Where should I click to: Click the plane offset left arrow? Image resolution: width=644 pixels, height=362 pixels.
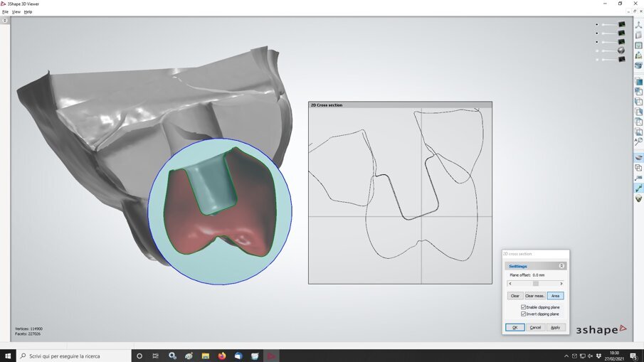pos(510,284)
